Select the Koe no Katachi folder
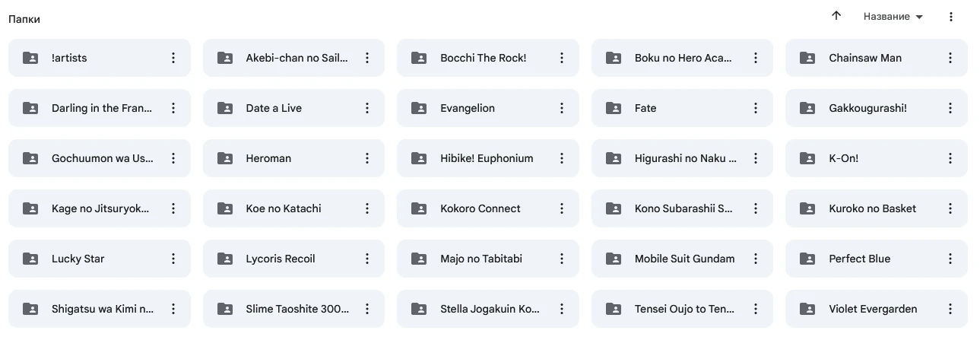The width and height of the screenshot is (980, 340). [283, 208]
